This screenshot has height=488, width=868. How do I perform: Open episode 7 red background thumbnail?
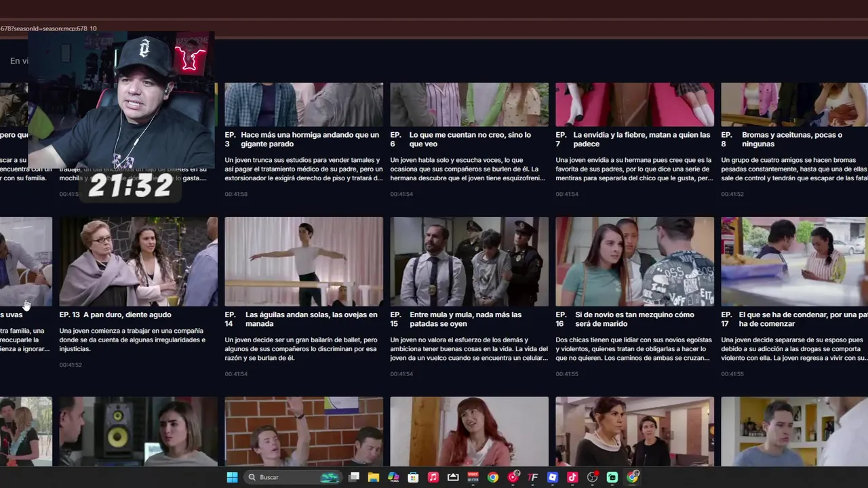coord(635,104)
